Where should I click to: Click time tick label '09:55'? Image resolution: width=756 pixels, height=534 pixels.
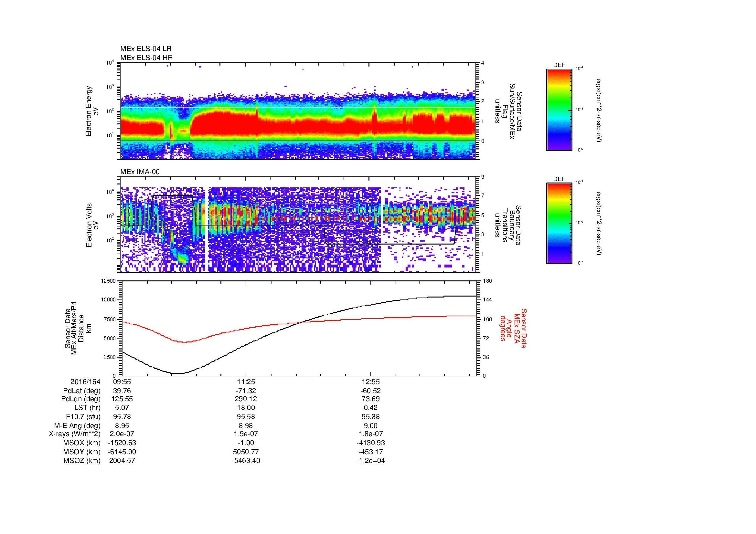[x=122, y=382]
